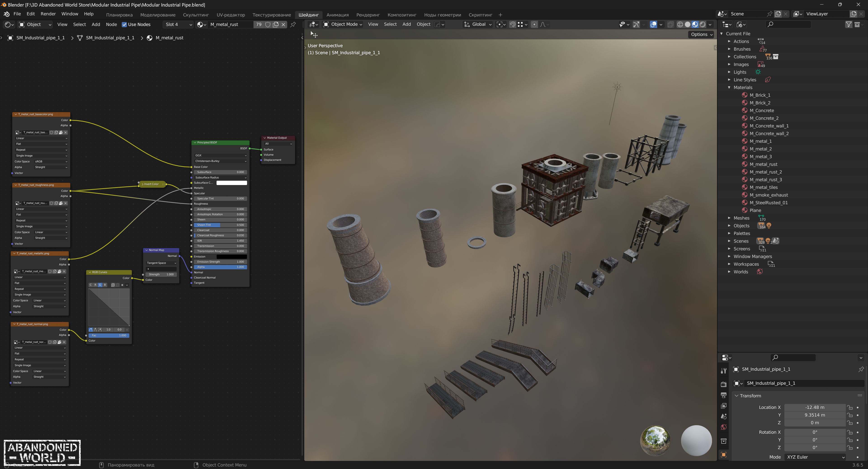Viewport: 868px width, 469px height.
Task: Select material preview viewport shading
Action: (695, 25)
